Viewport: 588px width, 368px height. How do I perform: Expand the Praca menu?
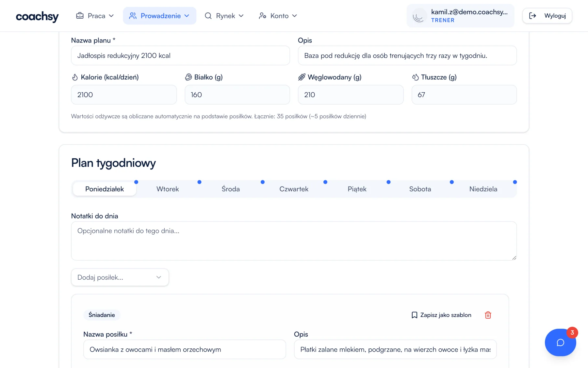pyautogui.click(x=95, y=16)
